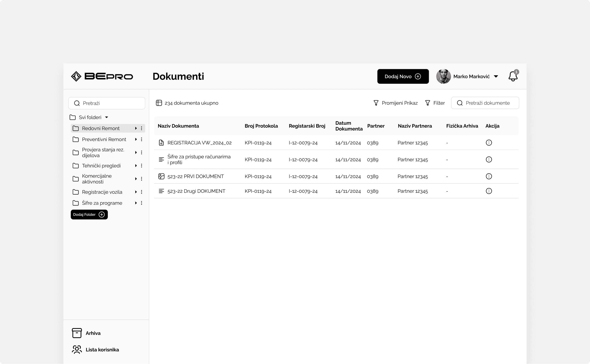Open the Filter options

(x=435, y=103)
